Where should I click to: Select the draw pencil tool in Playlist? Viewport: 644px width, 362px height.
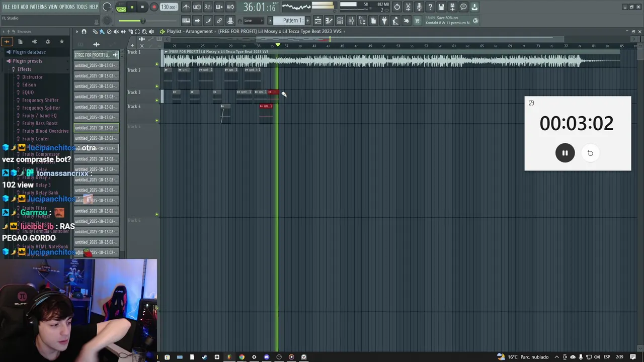[95, 32]
